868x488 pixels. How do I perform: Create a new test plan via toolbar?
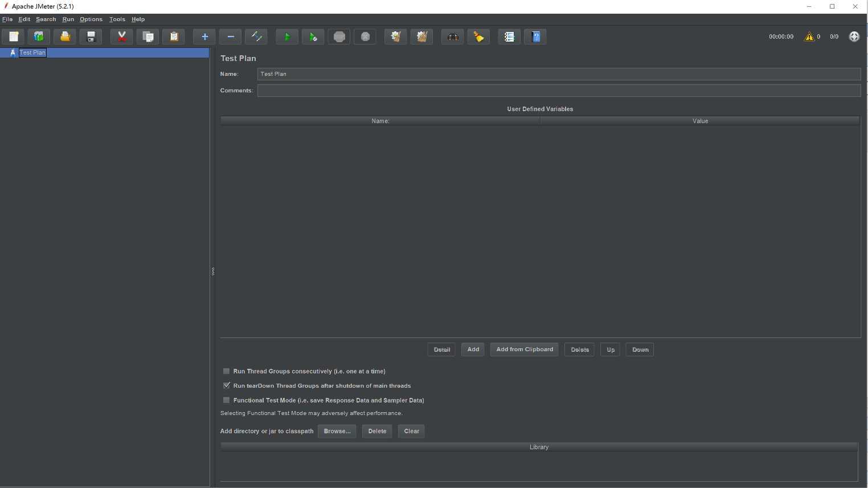[14, 36]
